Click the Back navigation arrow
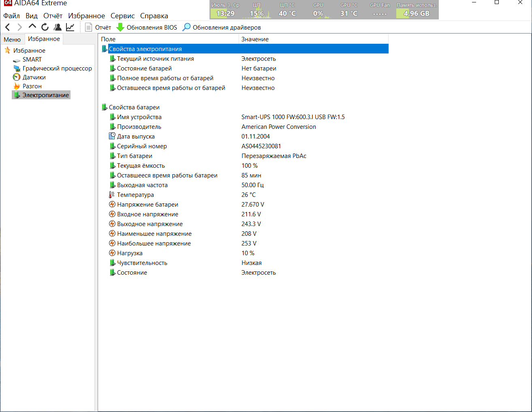 tap(8, 27)
